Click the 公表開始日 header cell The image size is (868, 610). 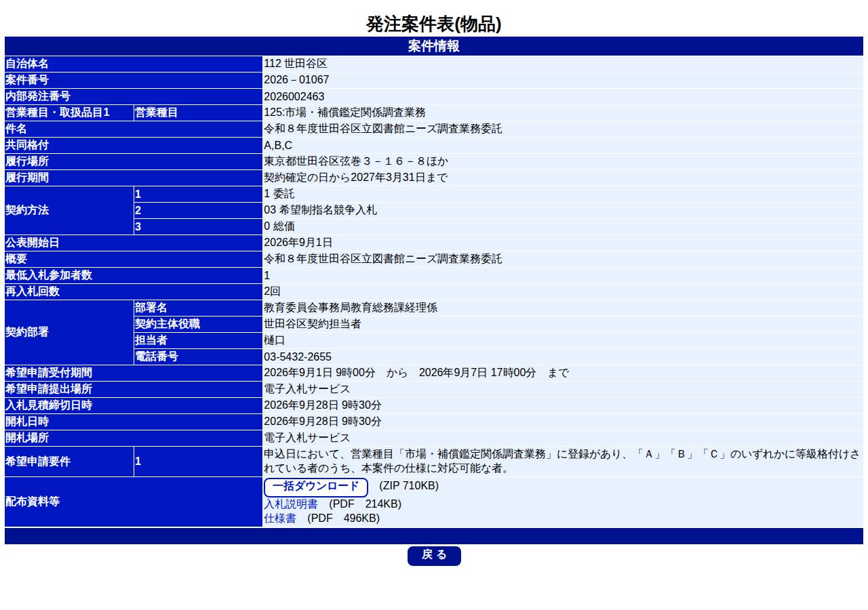[x=134, y=243]
